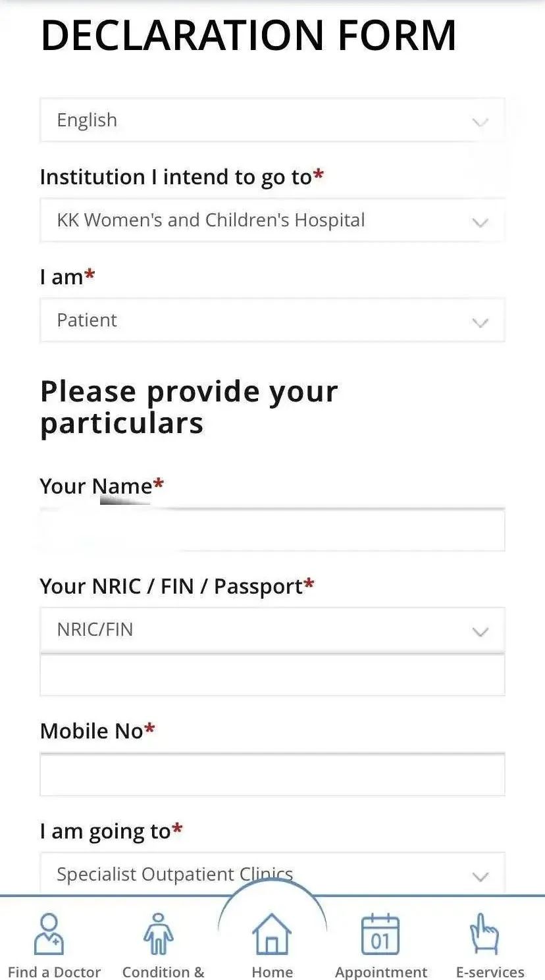
Task: Open the Appointment calendar icon
Action: coord(380,933)
